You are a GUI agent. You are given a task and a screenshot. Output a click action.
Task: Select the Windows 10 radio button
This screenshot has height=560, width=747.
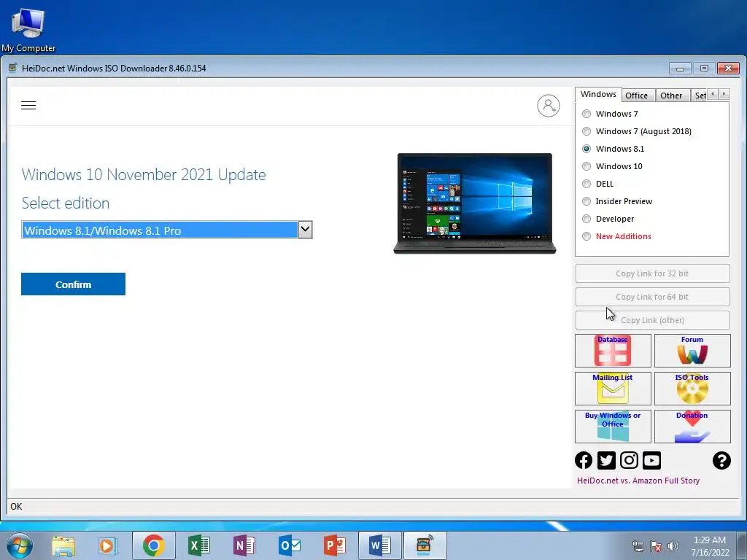pos(587,166)
